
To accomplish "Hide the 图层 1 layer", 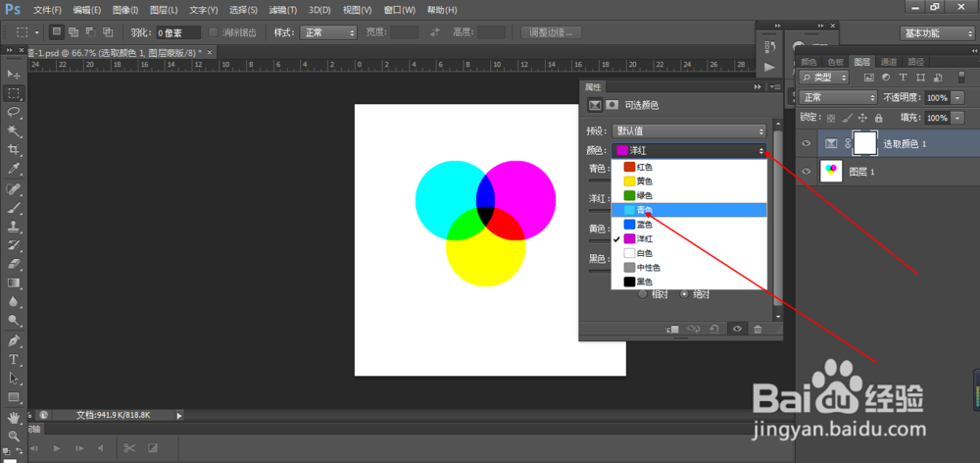I will click(807, 171).
